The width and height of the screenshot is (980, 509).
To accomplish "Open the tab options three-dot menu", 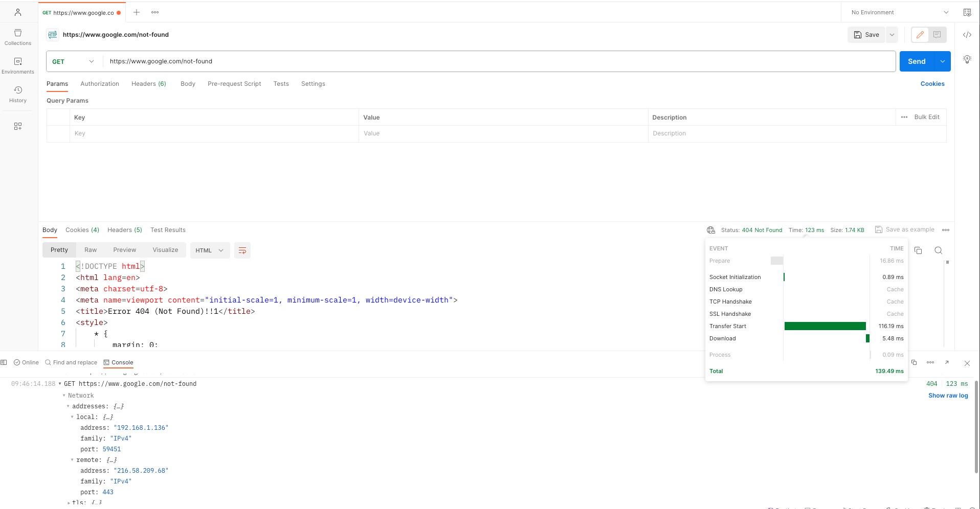I will pos(155,12).
